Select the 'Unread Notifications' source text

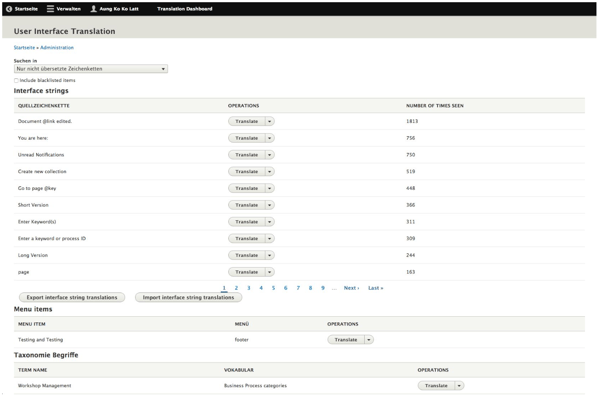point(41,155)
